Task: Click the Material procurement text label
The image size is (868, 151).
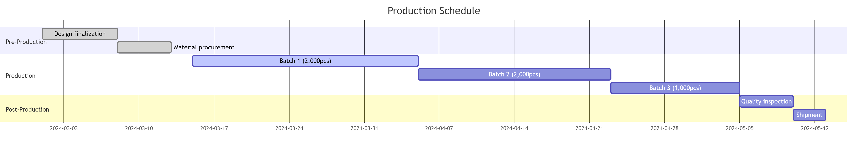Action: click(204, 47)
